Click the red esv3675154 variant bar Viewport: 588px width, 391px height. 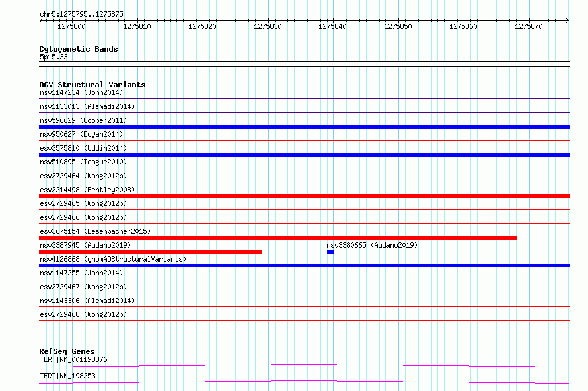tap(278, 238)
